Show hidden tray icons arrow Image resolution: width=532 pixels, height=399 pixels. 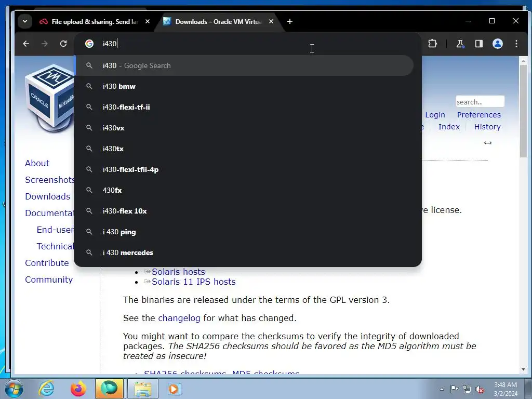point(442,389)
